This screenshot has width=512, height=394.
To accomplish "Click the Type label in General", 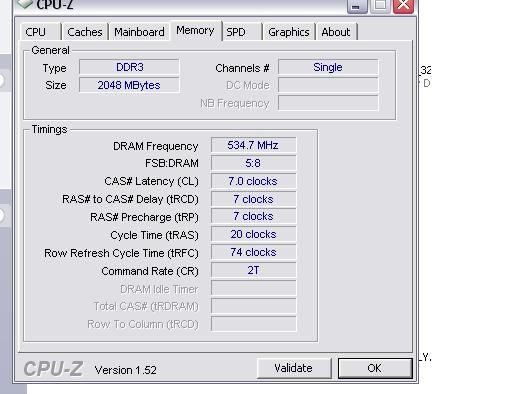I will click(54, 68).
